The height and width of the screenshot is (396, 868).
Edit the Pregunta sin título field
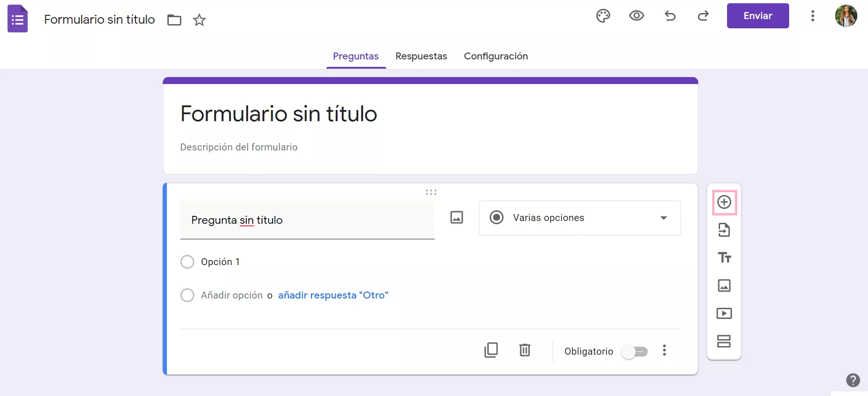tap(307, 220)
